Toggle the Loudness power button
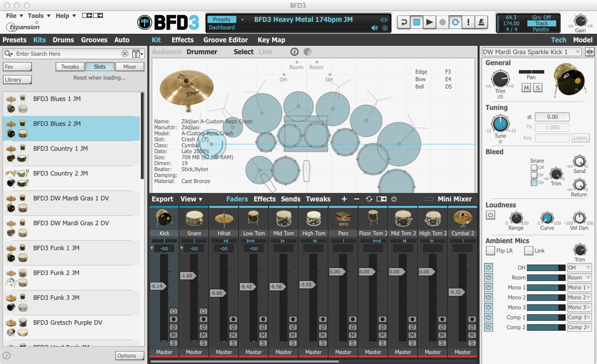The height and width of the screenshot is (364, 597). (x=491, y=215)
